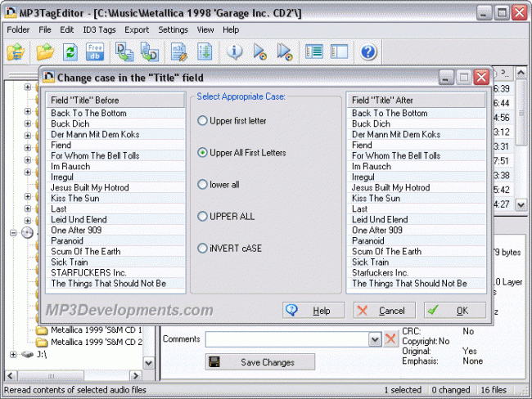
Task: Click the filename-to-tag copy icon
Action: 149,52
